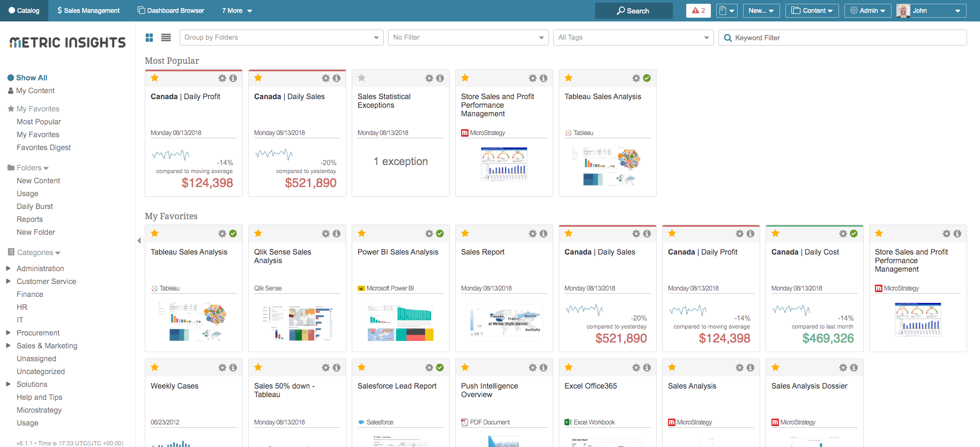Open gear on Push Intelligence Overview
Screen dimensions: 980x447
[533, 368]
